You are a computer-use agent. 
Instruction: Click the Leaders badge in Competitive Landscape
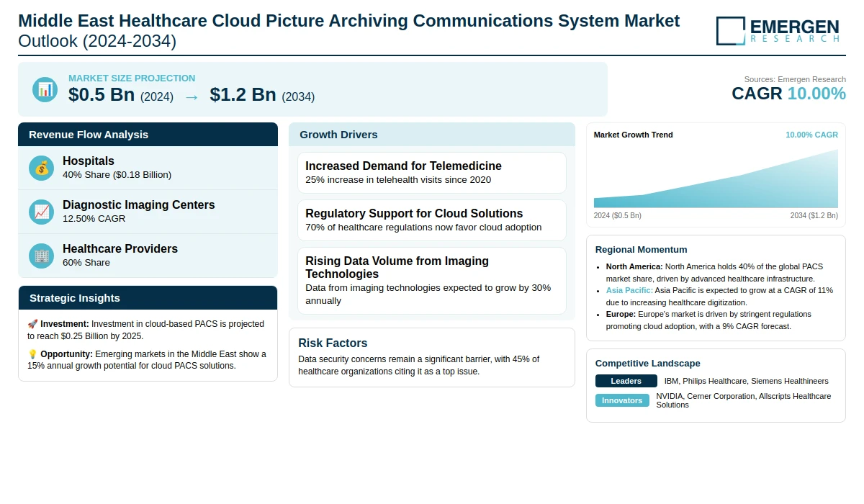(x=626, y=381)
